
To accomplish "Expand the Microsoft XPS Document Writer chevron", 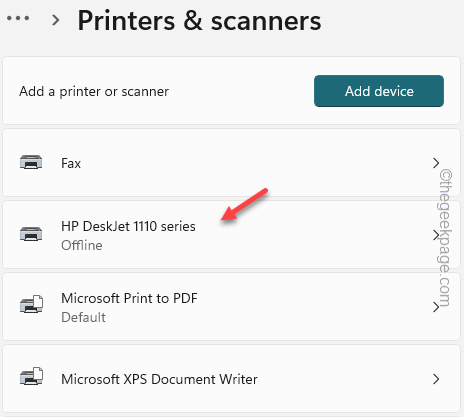I will pyautogui.click(x=436, y=379).
